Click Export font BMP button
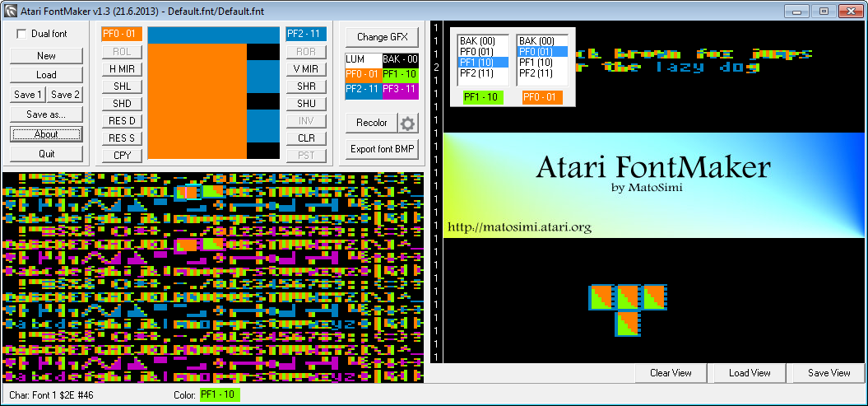The image size is (868, 406). (382, 149)
